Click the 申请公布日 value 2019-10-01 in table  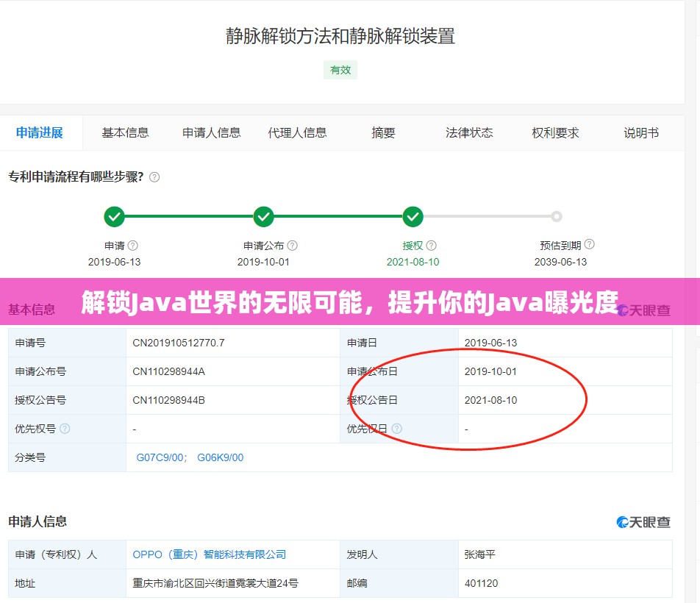(490, 371)
